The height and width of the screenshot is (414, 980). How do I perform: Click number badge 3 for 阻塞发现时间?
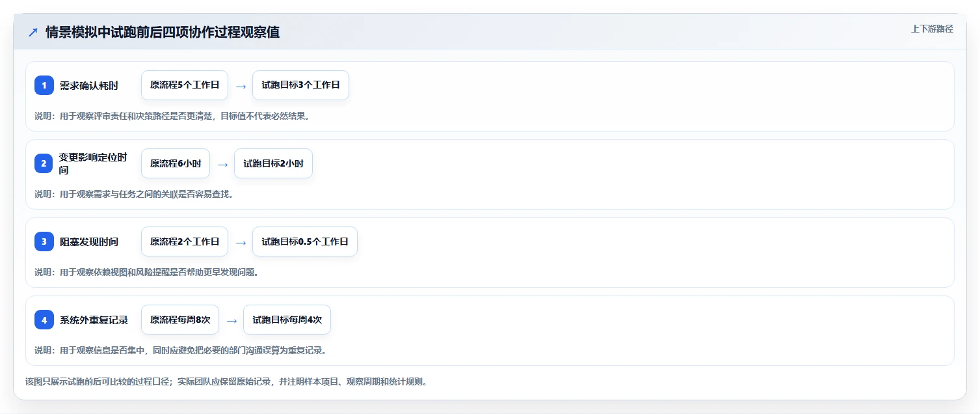44,241
